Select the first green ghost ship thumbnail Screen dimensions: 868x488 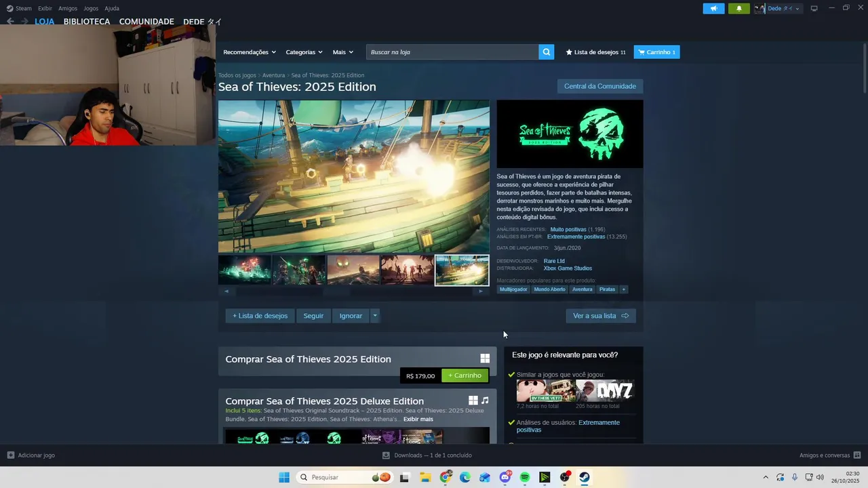tap(245, 270)
